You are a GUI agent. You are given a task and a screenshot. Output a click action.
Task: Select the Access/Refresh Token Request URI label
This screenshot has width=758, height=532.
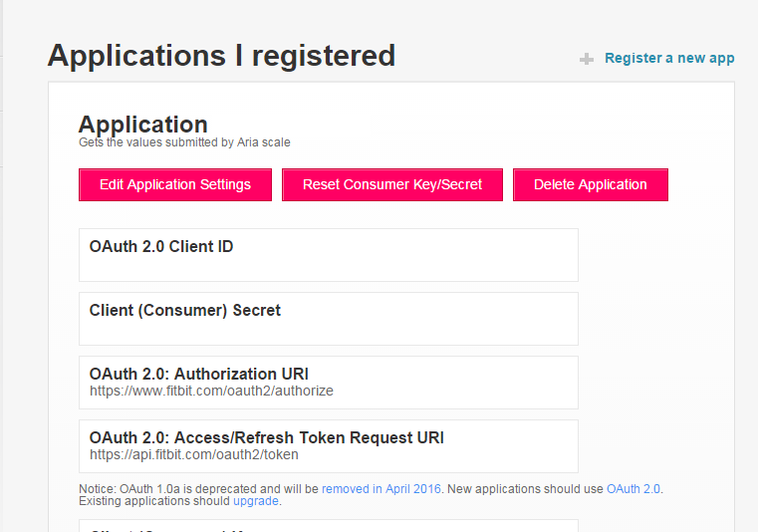(x=266, y=438)
